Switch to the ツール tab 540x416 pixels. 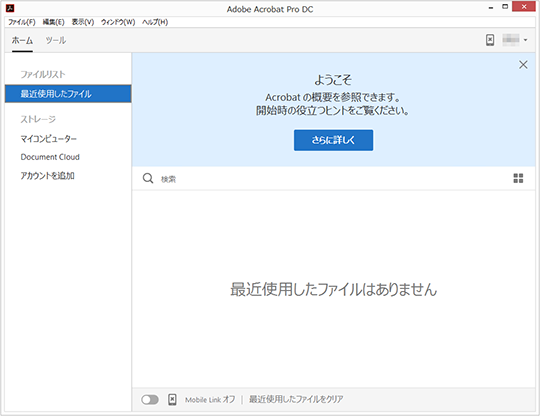55,40
